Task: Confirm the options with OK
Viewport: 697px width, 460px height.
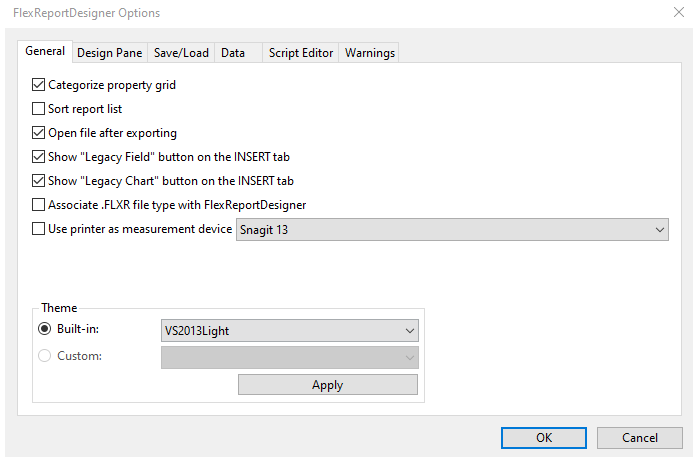Action: pyautogui.click(x=544, y=438)
